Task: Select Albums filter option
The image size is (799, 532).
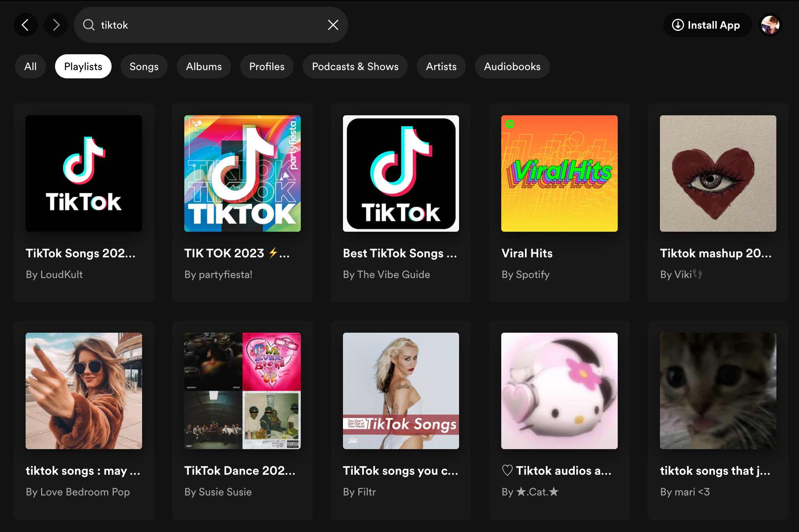Action: click(204, 66)
